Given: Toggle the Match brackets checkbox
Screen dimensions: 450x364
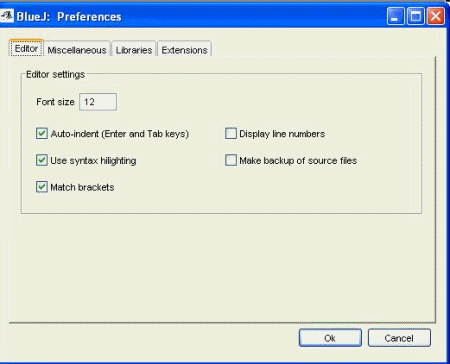Looking at the screenshot, I should tap(42, 187).
